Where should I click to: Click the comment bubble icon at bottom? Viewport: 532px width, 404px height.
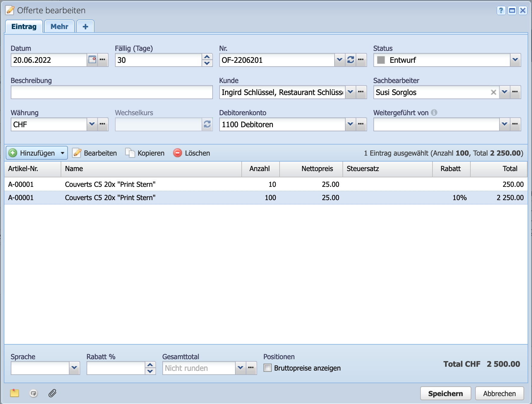coord(33,393)
